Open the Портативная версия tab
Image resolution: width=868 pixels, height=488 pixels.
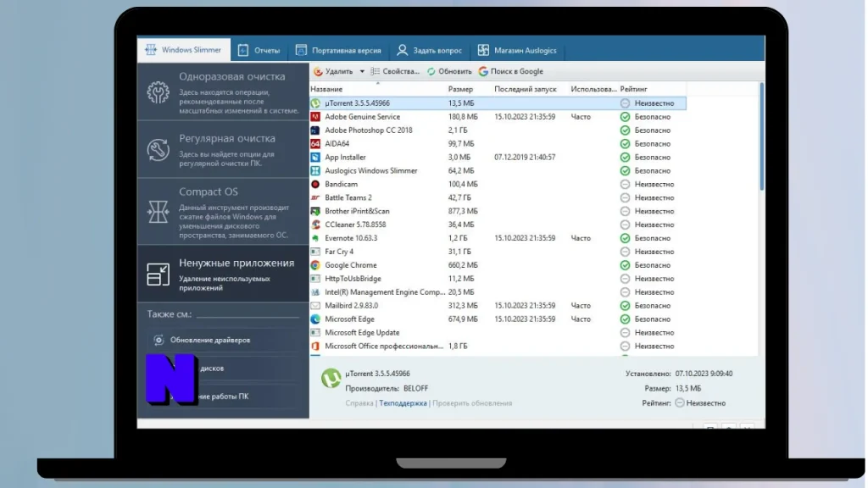(338, 50)
